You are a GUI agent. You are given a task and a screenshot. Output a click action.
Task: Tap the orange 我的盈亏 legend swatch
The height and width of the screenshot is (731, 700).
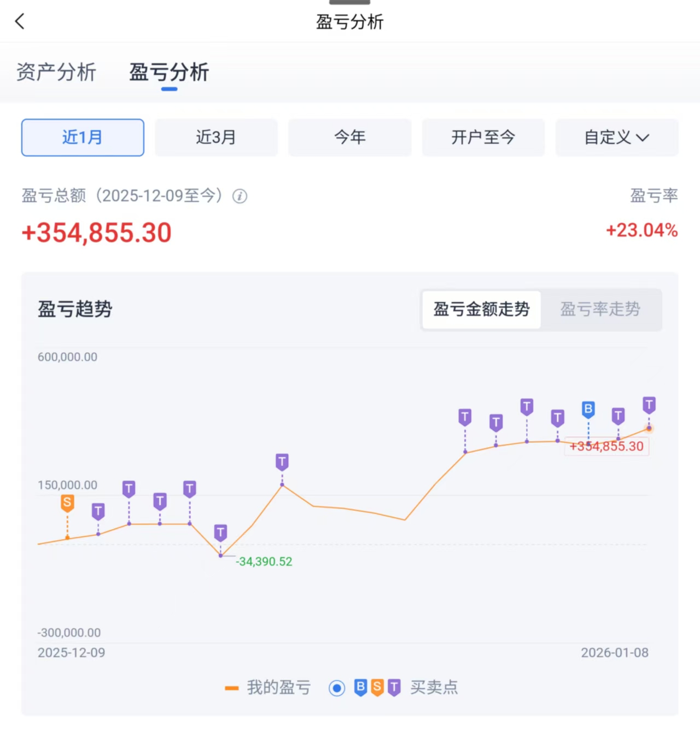click(232, 688)
